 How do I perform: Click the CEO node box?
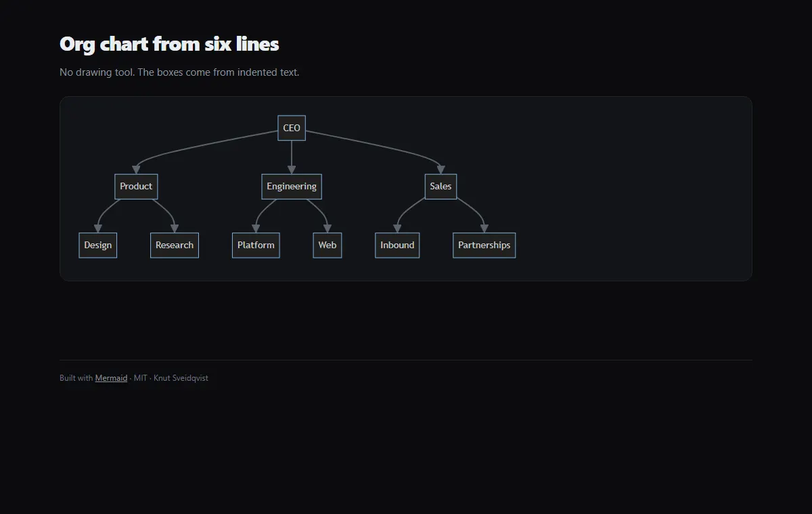[292, 128]
